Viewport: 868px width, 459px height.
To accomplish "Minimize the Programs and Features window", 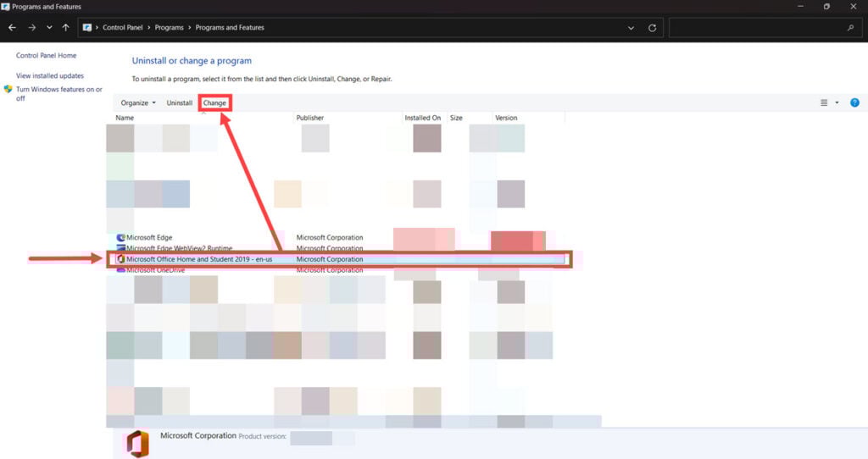I will click(800, 7).
